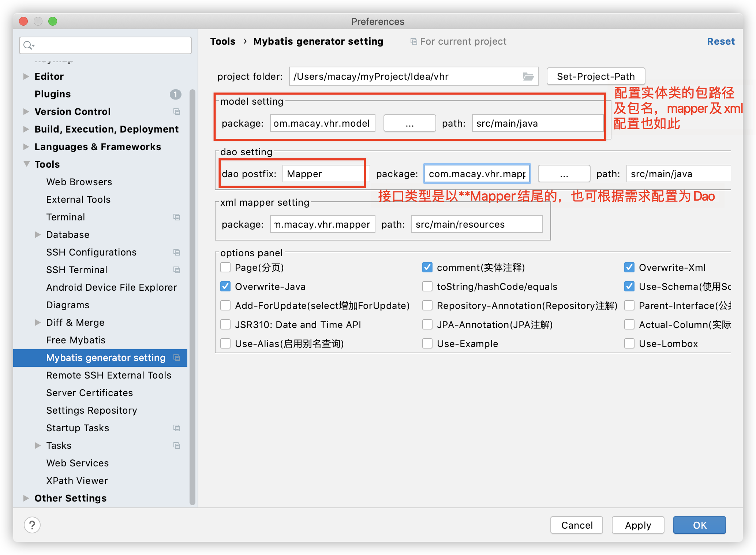
Task: Click the search magnifier icon in sidebar
Action: click(28, 45)
